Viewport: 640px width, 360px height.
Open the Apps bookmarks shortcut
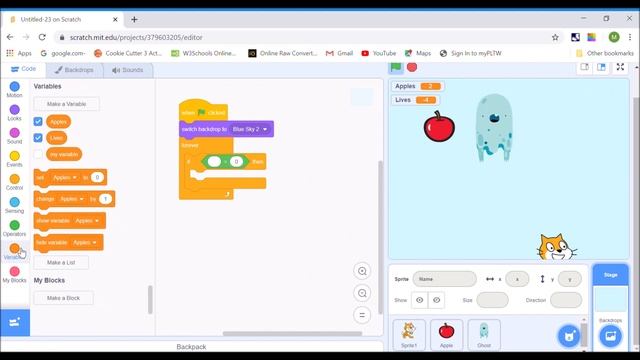(x=19, y=53)
